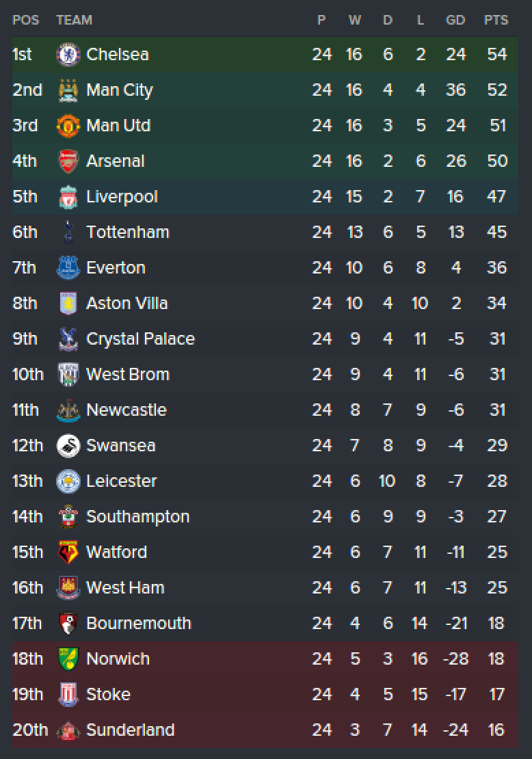Open the Man Utd crest icon

tap(68, 125)
